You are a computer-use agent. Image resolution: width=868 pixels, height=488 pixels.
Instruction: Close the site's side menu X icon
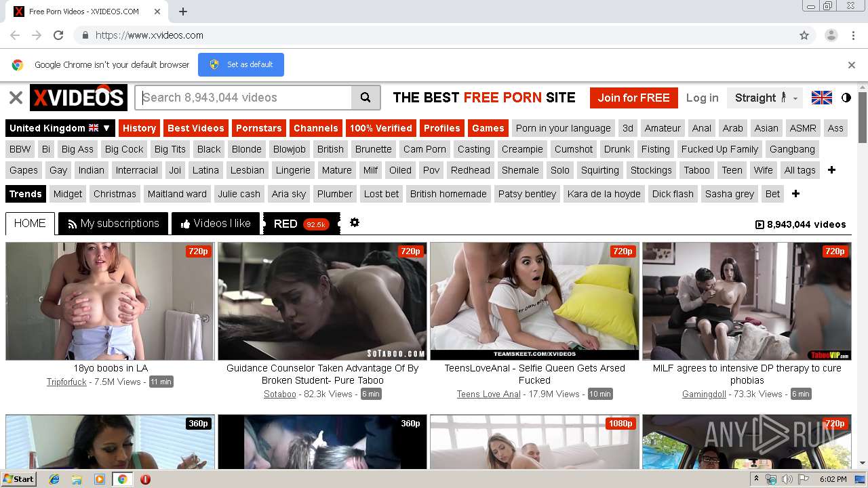16,98
